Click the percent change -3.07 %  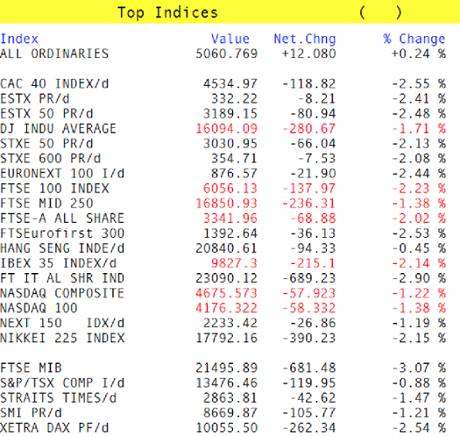click(x=419, y=368)
